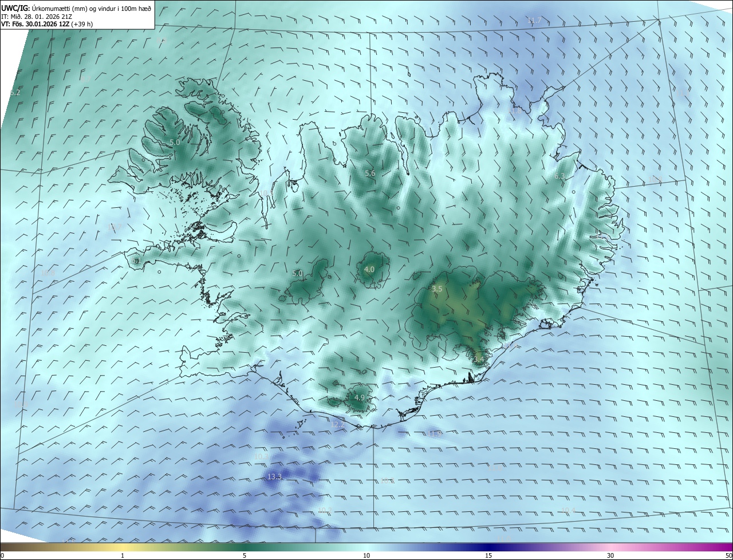
Task: Select the 4.9 value on Mýrdalsjökull
Action: pos(360,397)
